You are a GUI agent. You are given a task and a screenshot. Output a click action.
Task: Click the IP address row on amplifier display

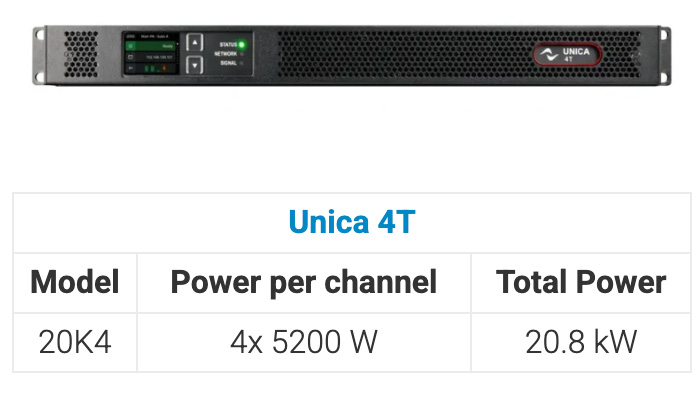150,57
